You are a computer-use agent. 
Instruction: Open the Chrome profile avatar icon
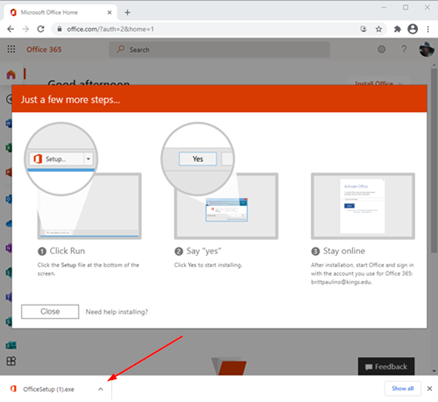(x=413, y=29)
